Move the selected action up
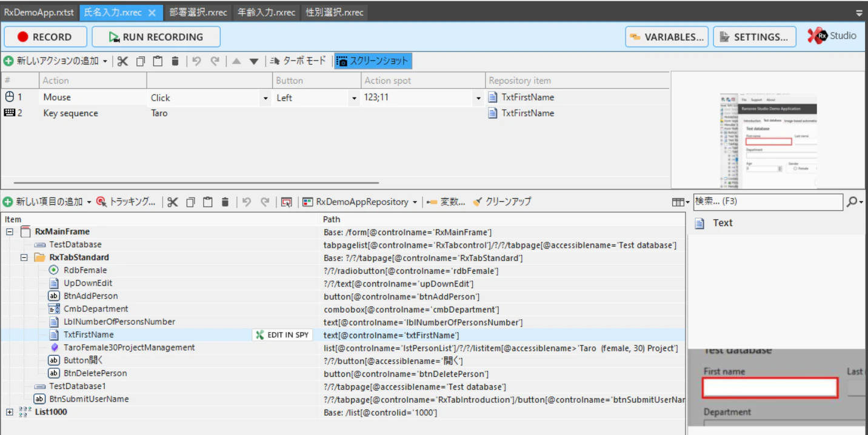 click(x=237, y=61)
